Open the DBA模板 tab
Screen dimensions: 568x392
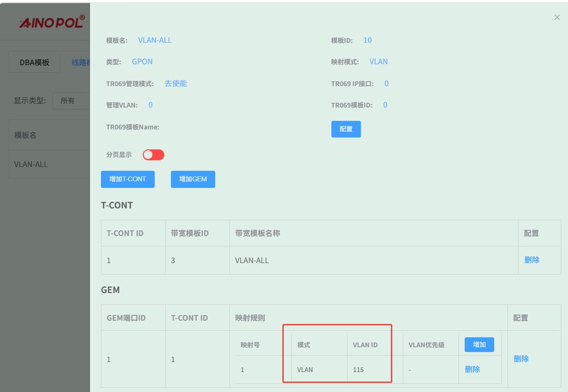tap(34, 62)
